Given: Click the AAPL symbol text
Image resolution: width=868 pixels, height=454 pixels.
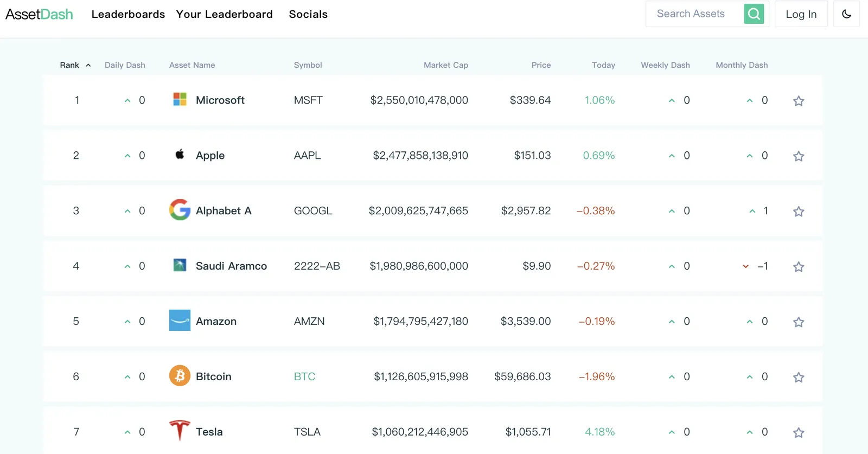Looking at the screenshot, I should (308, 156).
